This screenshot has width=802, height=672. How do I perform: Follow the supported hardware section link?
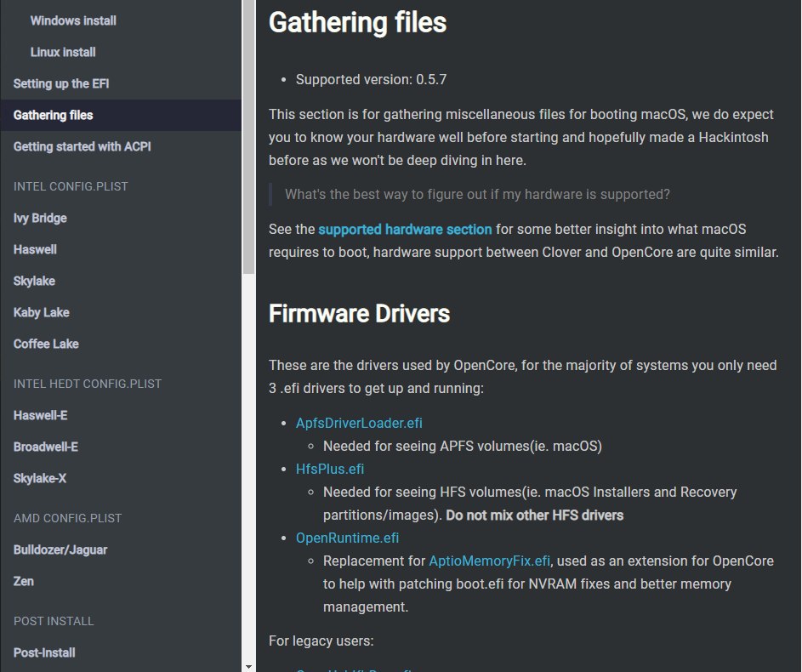click(x=405, y=229)
